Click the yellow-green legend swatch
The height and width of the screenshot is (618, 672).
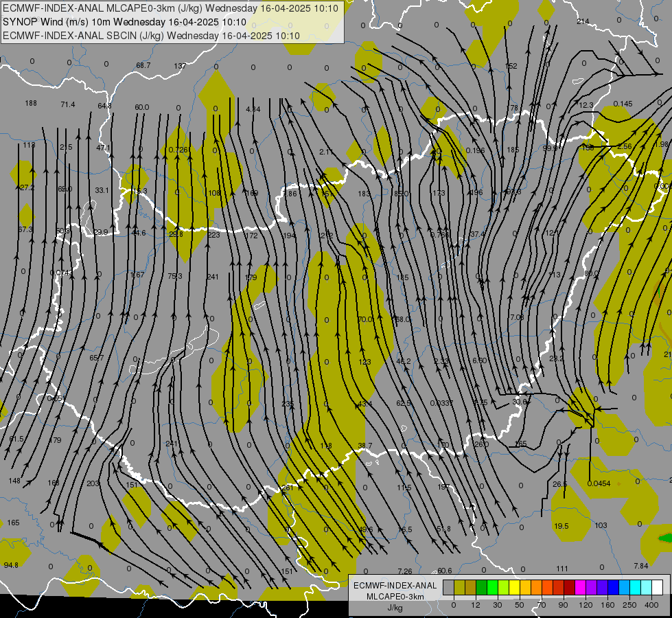[503, 587]
